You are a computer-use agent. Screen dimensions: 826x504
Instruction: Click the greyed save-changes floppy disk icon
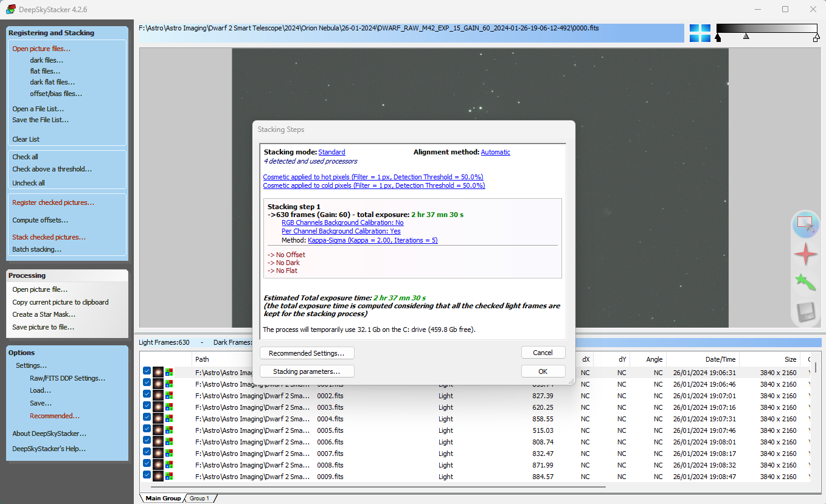coord(806,311)
